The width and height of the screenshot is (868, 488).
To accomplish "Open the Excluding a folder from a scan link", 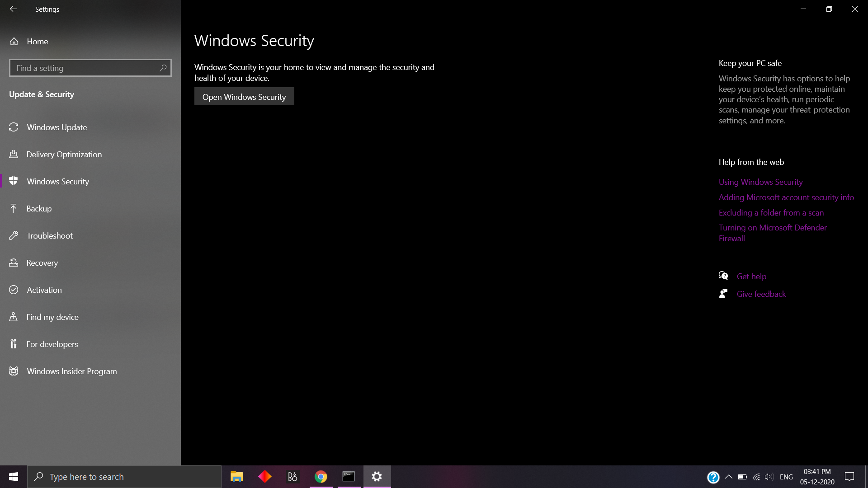I will pyautogui.click(x=771, y=212).
